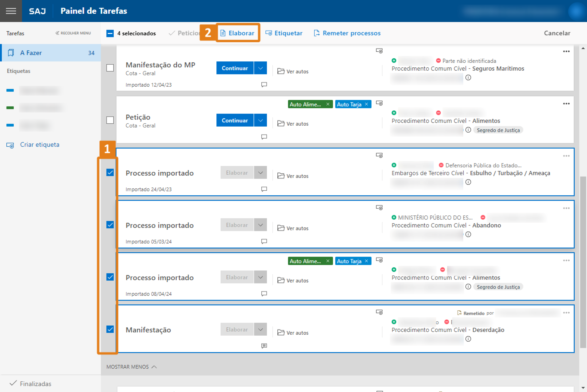Click add-label icon on Petição card

click(x=379, y=103)
